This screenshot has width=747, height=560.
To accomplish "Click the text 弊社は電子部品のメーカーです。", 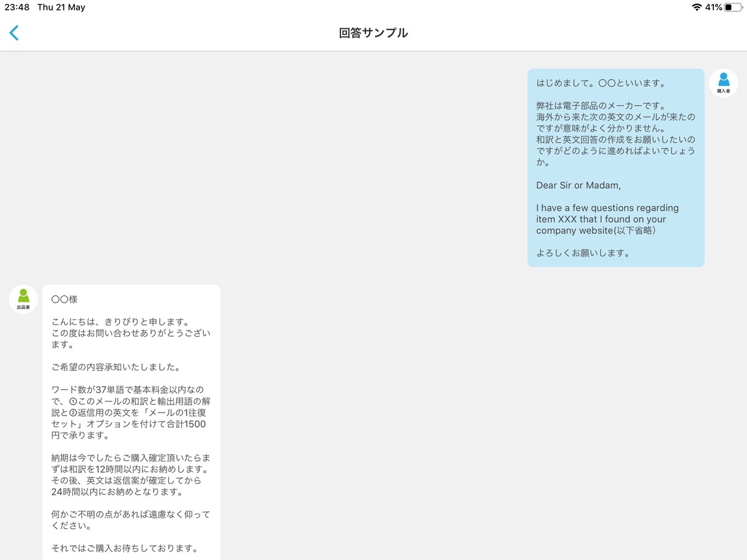I will 601,106.
